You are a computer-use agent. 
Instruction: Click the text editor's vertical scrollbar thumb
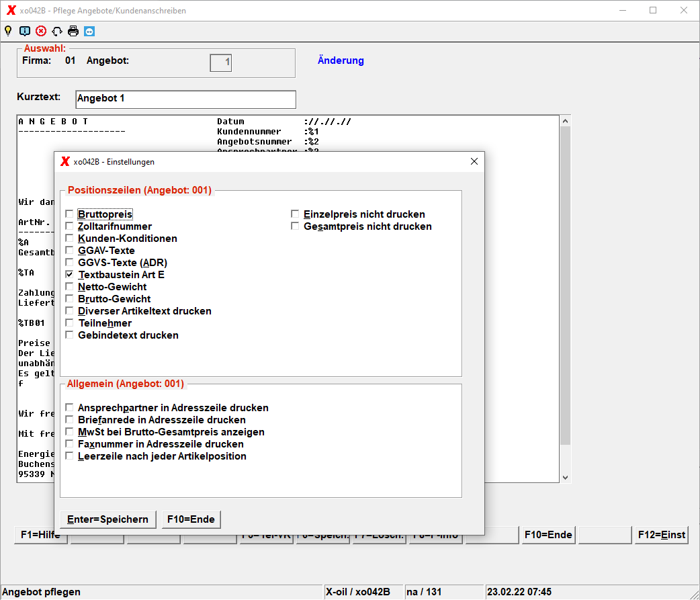[565, 286]
